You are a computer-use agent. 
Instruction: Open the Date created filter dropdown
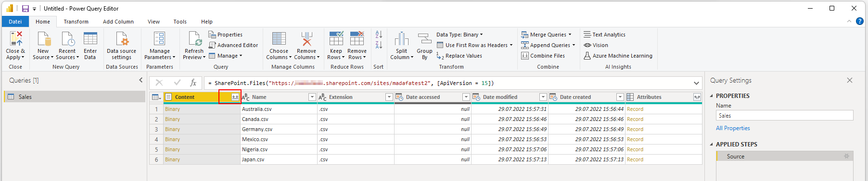click(x=620, y=97)
